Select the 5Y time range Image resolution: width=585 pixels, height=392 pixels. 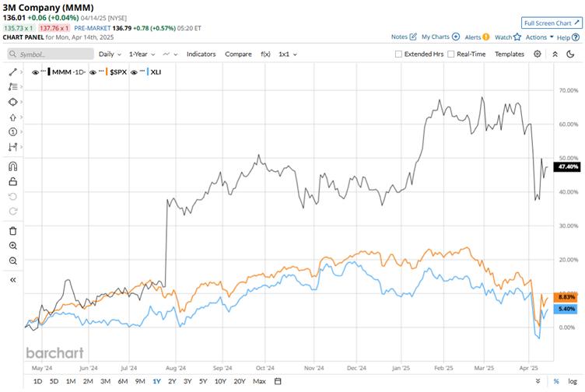202,381
